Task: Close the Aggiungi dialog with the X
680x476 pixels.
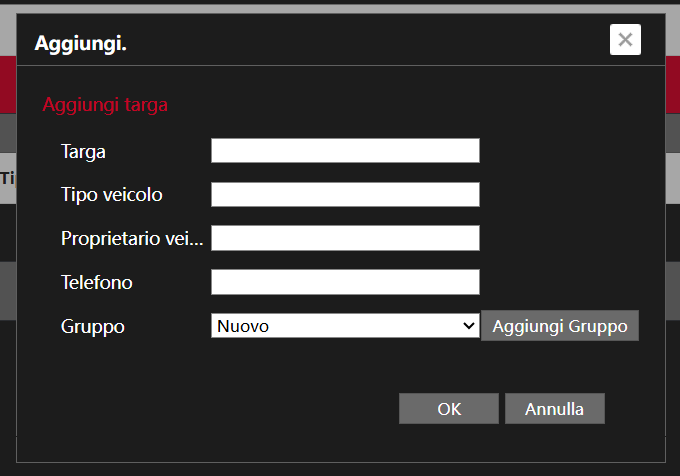Action: coord(625,39)
